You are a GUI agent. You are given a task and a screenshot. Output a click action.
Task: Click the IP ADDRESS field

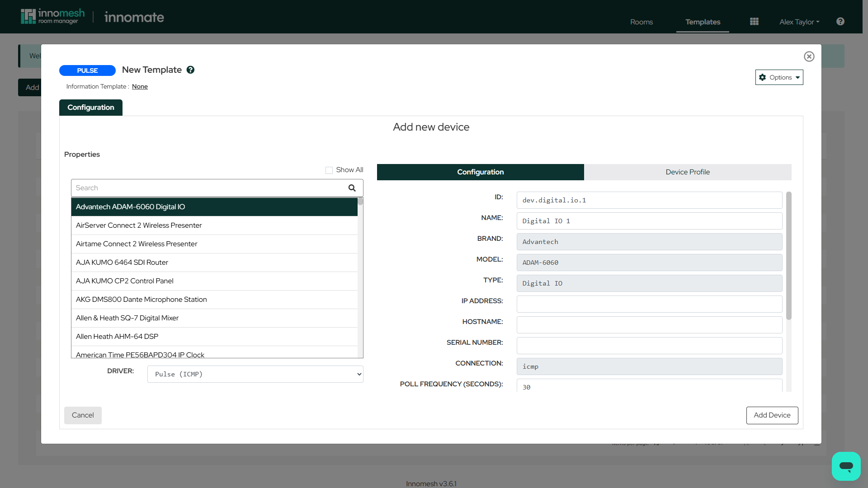(x=649, y=304)
